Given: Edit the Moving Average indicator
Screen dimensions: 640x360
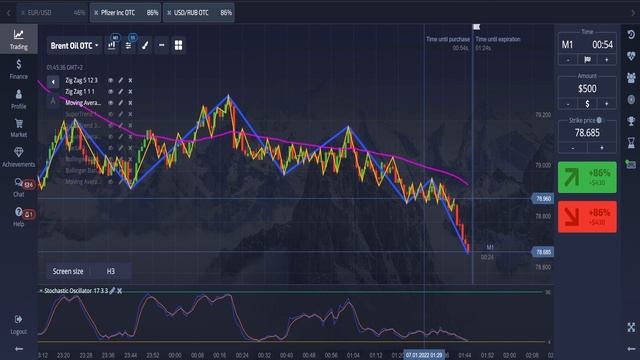Looking at the screenshot, I should pyautogui.click(x=120, y=103).
